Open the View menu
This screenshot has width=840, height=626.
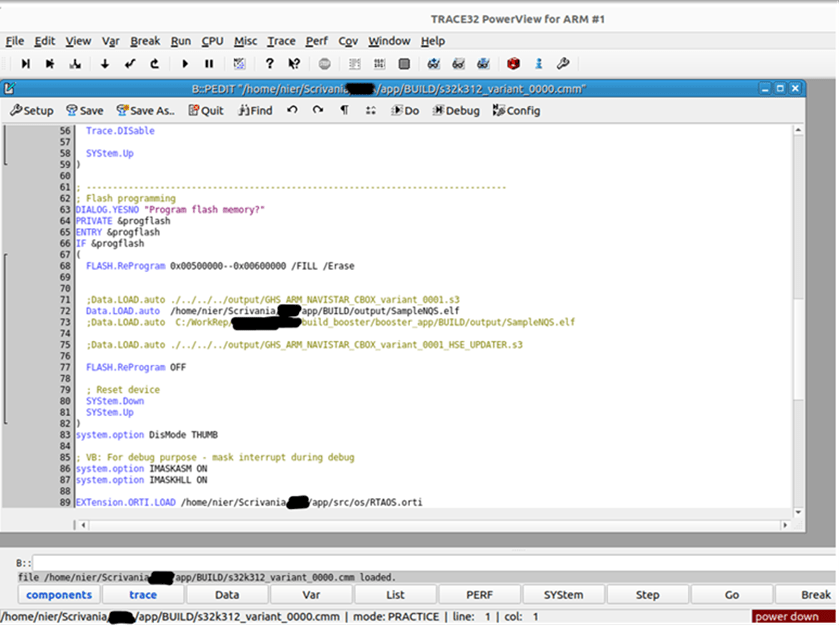78,41
